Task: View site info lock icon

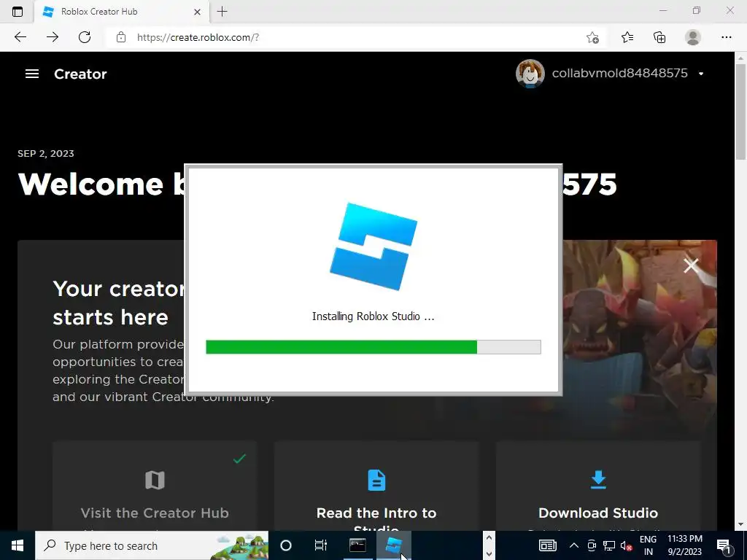Action: coord(121,37)
